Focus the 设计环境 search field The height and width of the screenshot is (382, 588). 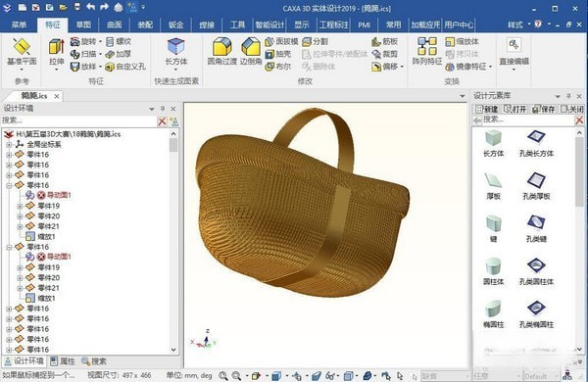click(x=78, y=120)
